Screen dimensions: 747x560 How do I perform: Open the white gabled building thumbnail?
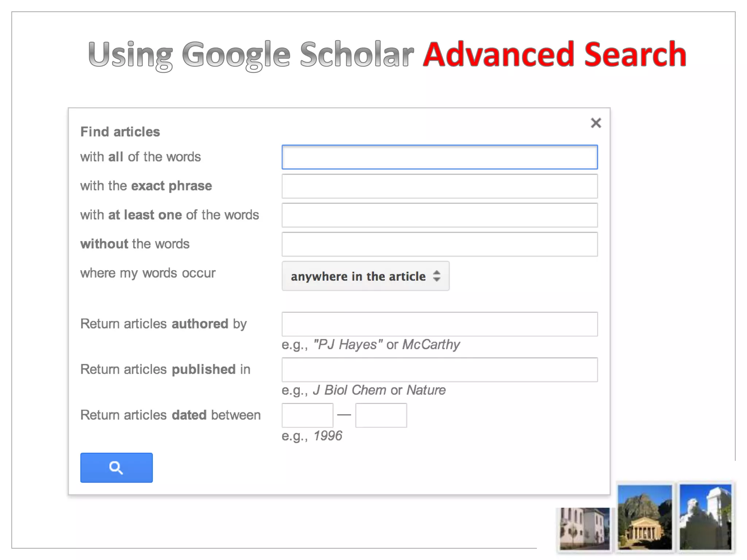pos(705,517)
